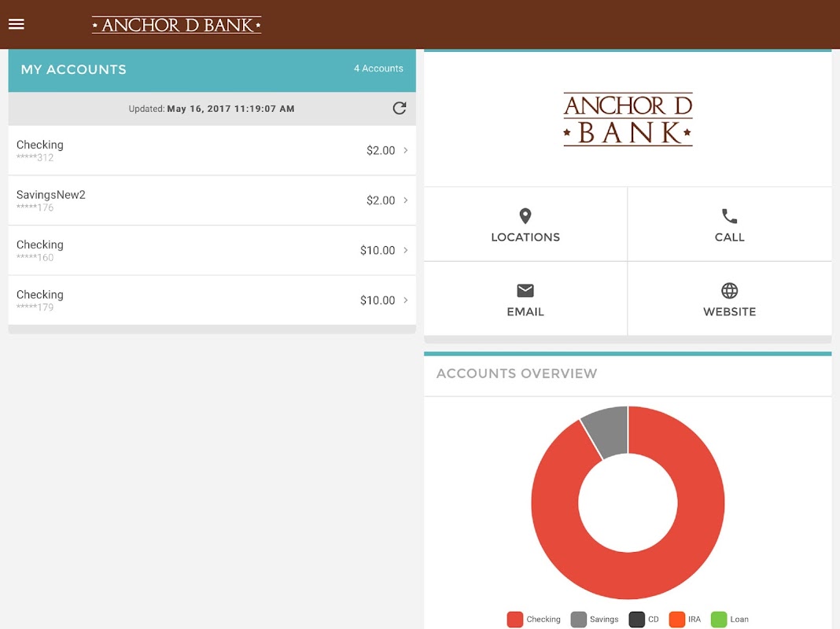The width and height of the screenshot is (840, 629).
Task: Select the green Loan legend swatch
Action: tap(718, 619)
